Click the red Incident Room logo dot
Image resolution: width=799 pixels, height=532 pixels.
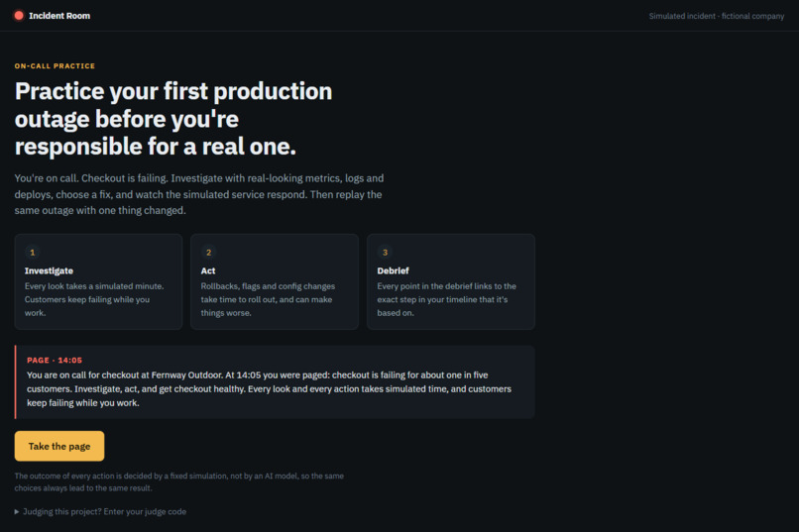pyautogui.click(x=19, y=15)
